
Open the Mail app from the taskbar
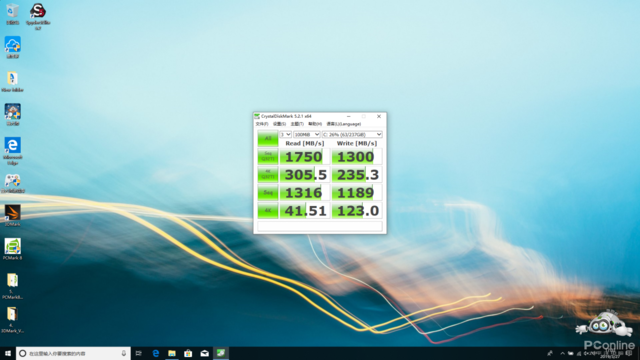(x=204, y=353)
